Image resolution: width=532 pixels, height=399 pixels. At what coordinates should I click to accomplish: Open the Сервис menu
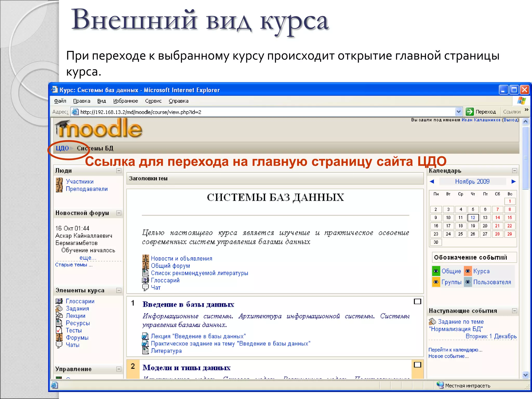pos(153,101)
